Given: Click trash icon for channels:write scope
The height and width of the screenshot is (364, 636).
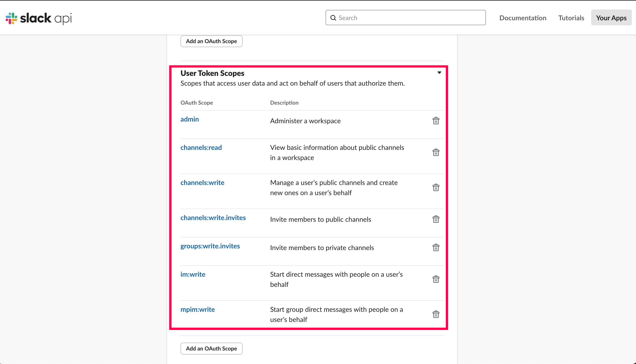Looking at the screenshot, I should [436, 187].
